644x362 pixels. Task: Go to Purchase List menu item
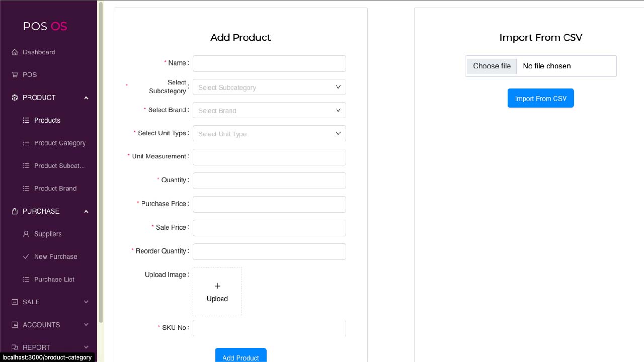[54, 280]
